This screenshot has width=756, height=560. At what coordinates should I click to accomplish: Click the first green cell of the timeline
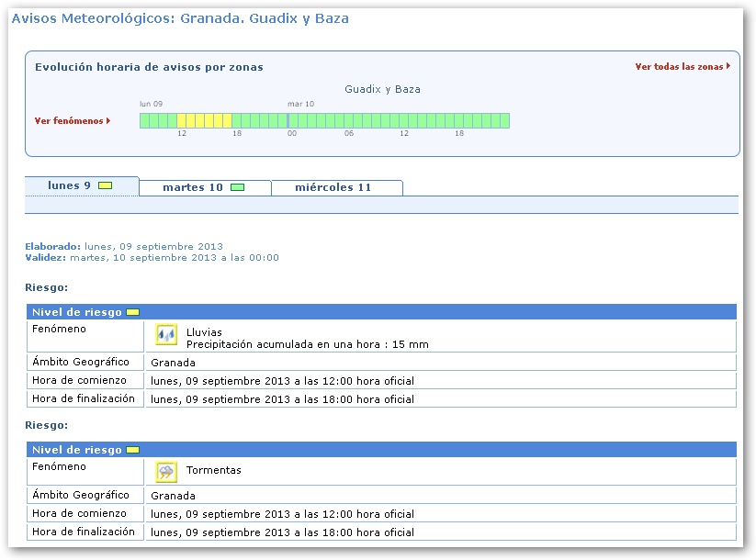tap(144, 120)
